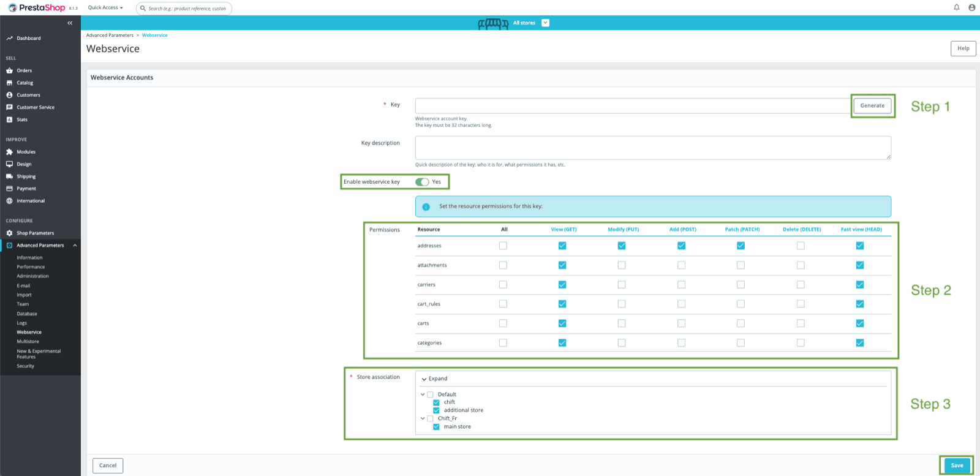The image size is (980, 476).
Task: Open the notifications bell
Action: [x=956, y=7]
